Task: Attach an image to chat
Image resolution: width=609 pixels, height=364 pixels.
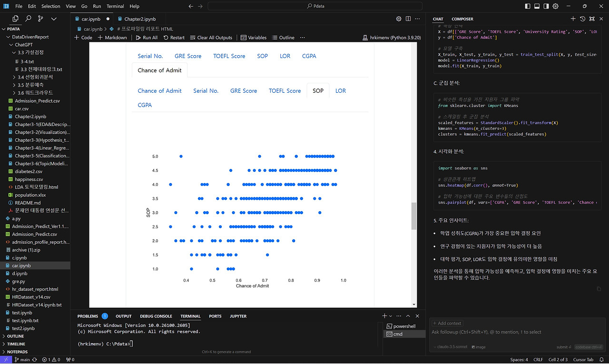Action: (478, 347)
